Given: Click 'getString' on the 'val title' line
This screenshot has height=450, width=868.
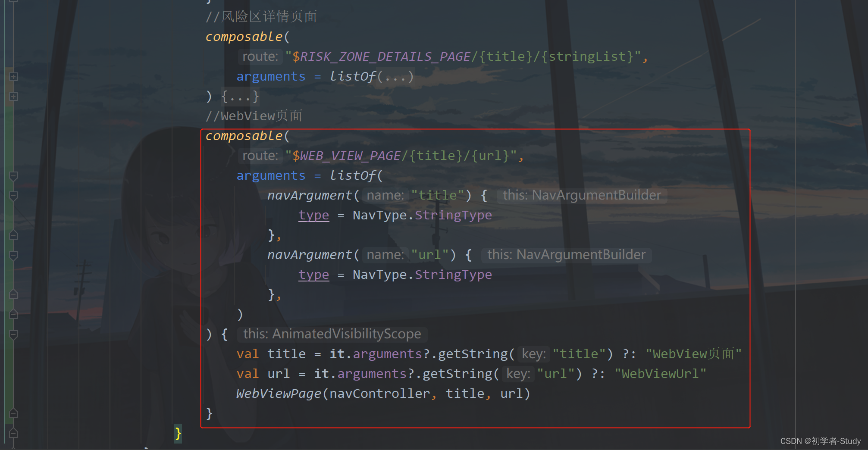Looking at the screenshot, I should point(473,354).
